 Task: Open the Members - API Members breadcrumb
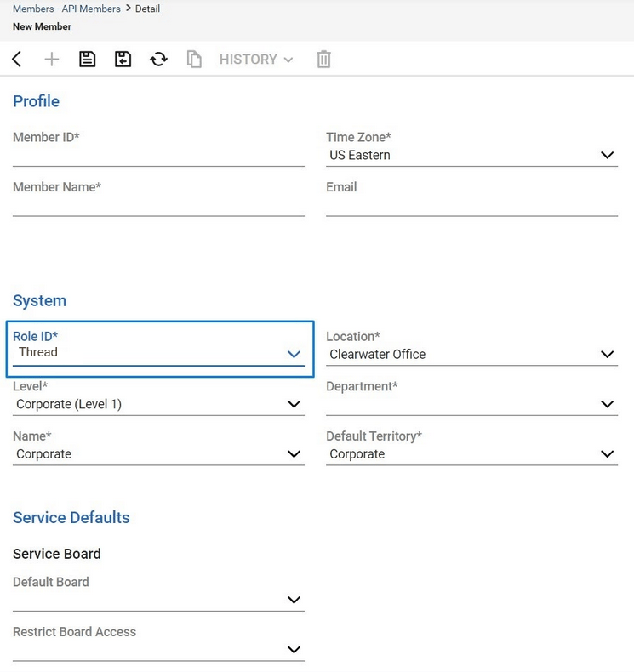click(x=66, y=9)
